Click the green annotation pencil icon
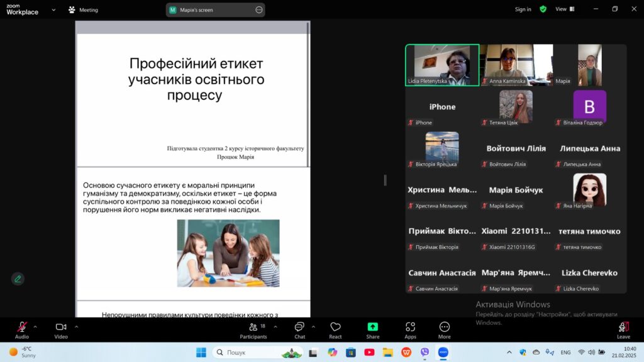Viewport: 644px width, 362px height. coord(18,279)
